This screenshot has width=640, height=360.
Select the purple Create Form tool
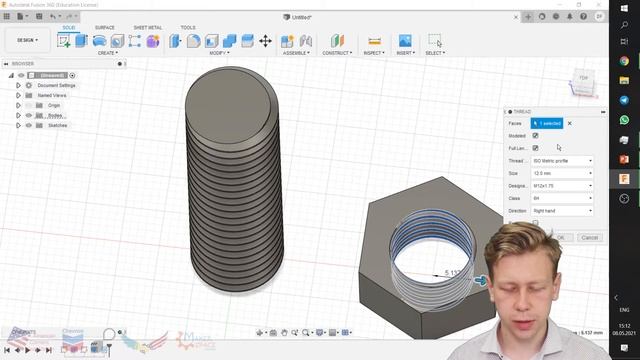click(x=153, y=41)
